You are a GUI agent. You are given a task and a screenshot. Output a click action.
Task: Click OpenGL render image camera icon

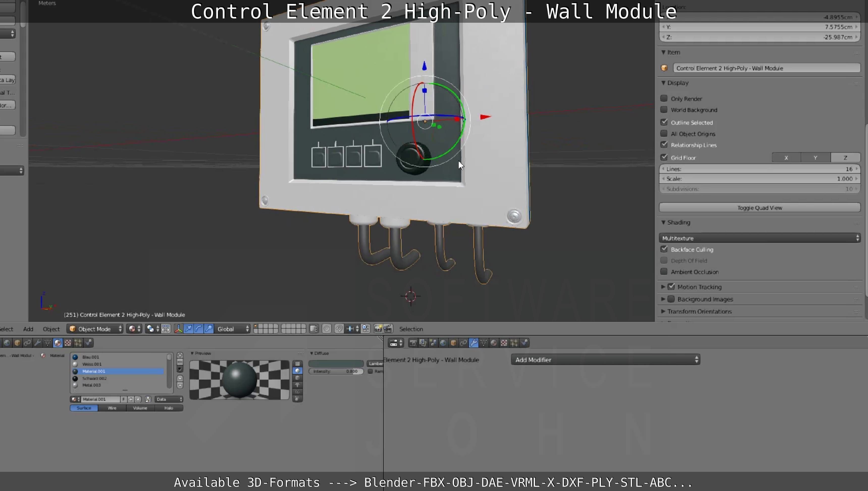coord(378,329)
